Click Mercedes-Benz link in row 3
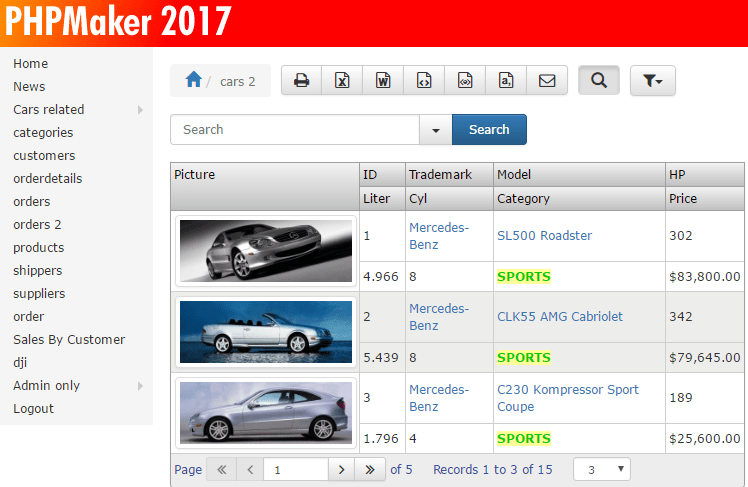 click(439, 398)
